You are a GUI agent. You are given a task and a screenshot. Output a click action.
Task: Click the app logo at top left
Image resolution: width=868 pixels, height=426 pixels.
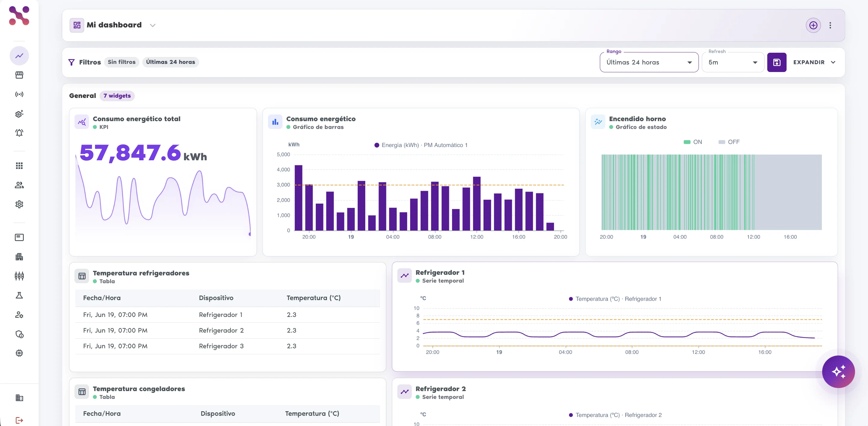pyautogui.click(x=19, y=15)
